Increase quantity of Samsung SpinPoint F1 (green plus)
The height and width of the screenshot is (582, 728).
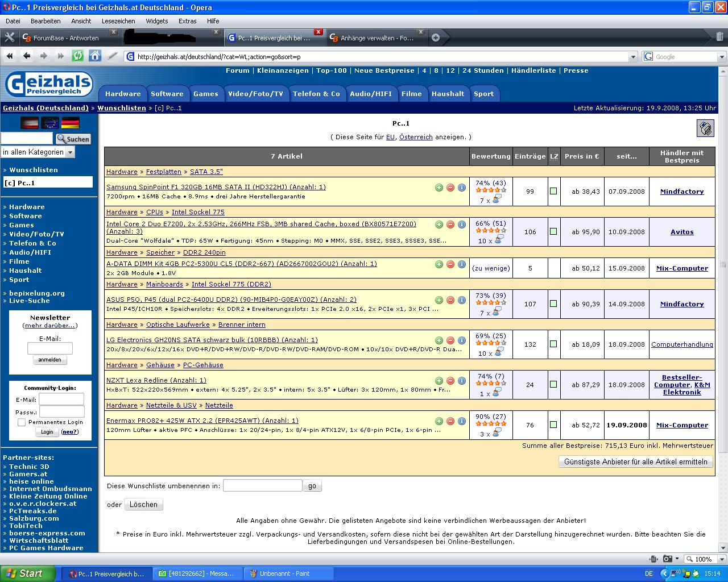point(439,188)
